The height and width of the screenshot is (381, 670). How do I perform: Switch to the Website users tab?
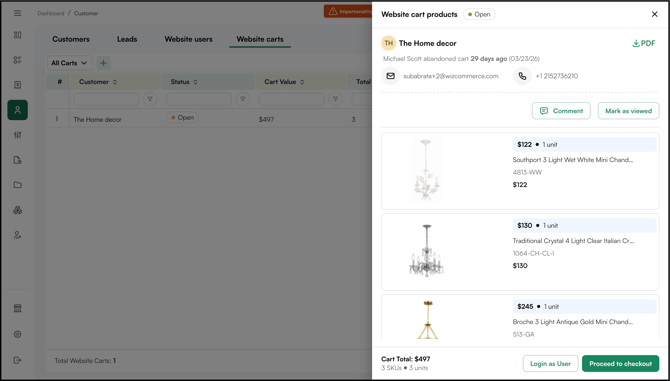188,39
